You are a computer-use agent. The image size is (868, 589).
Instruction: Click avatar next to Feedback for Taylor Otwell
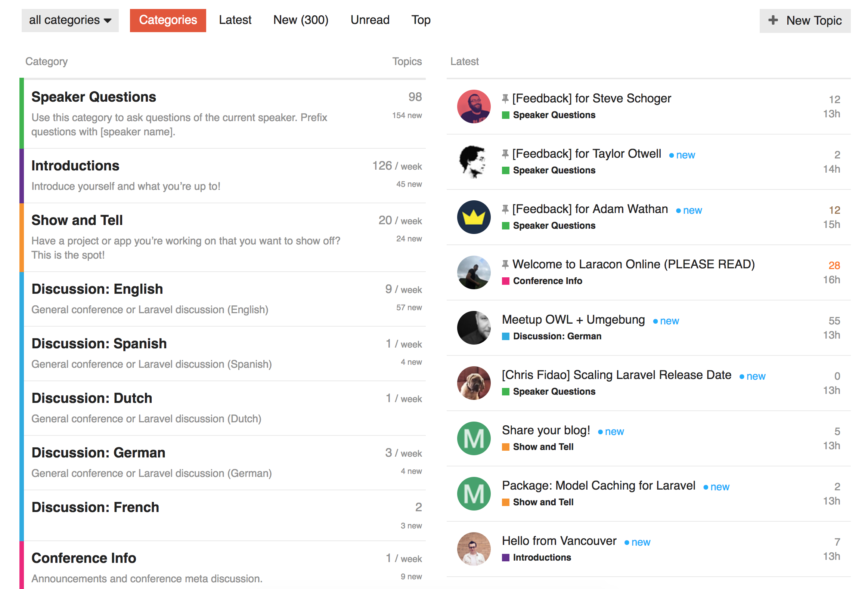474,162
